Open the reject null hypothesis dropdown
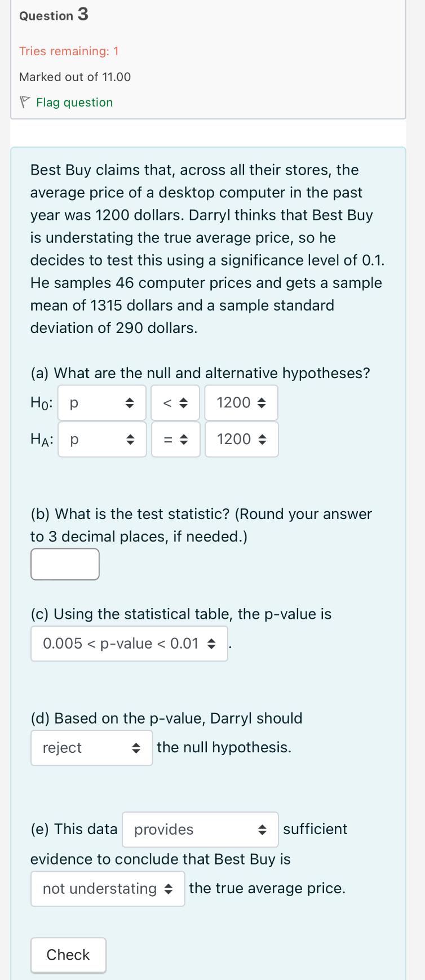The height and width of the screenshot is (980, 425). click(x=91, y=748)
